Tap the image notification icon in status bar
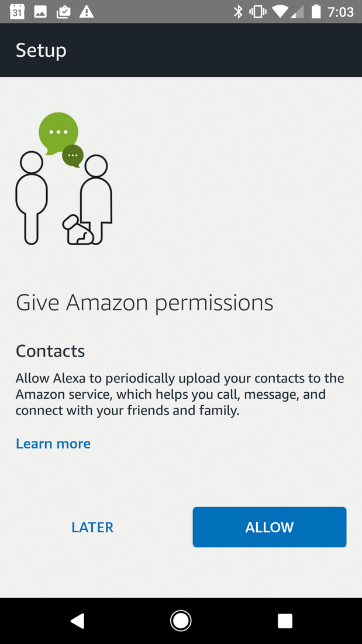 [x=40, y=12]
